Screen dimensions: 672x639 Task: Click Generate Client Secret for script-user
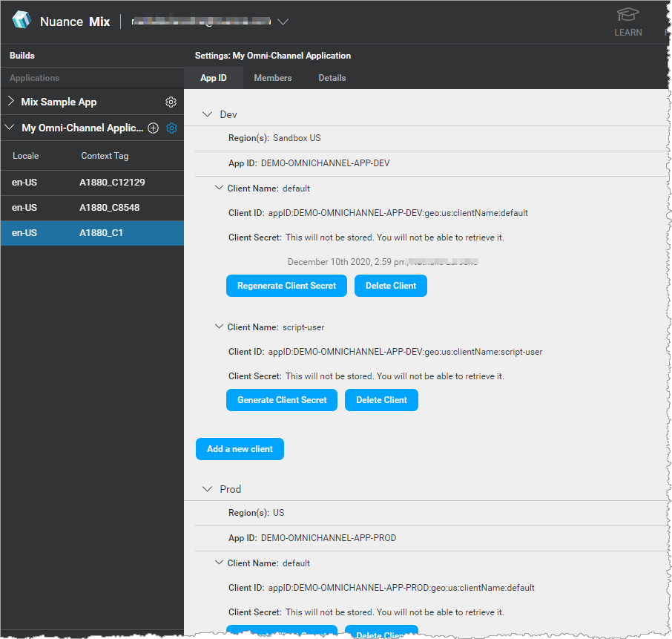(281, 399)
